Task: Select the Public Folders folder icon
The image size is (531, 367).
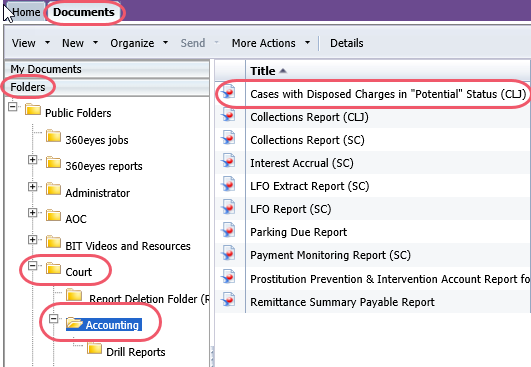Action: pyautogui.click(x=33, y=109)
